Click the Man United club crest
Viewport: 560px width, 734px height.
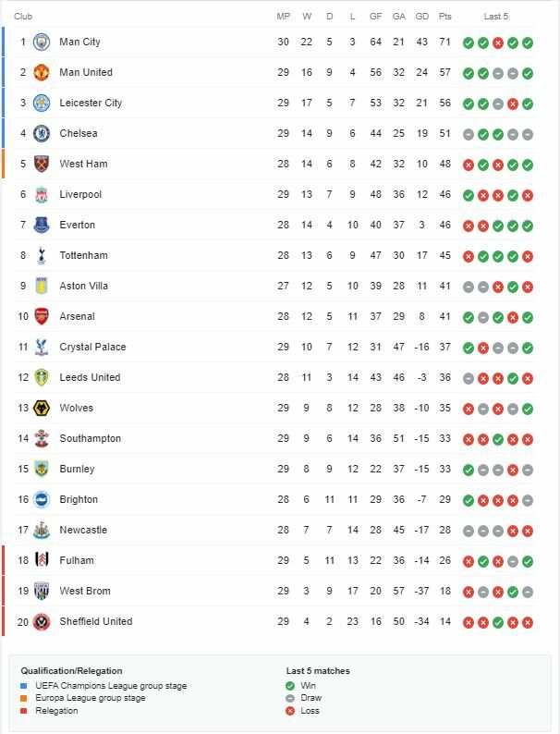point(41,72)
